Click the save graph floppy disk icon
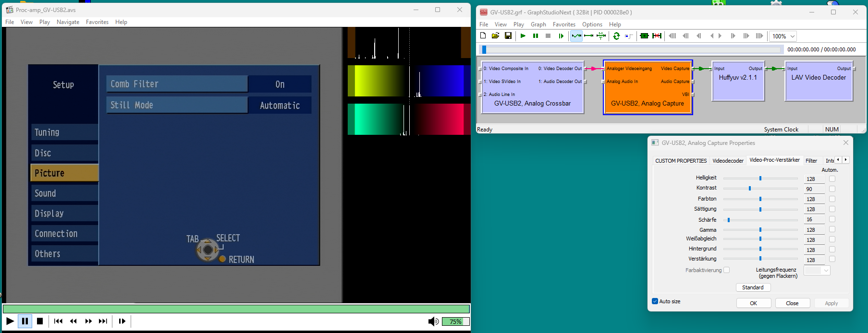 tap(508, 36)
